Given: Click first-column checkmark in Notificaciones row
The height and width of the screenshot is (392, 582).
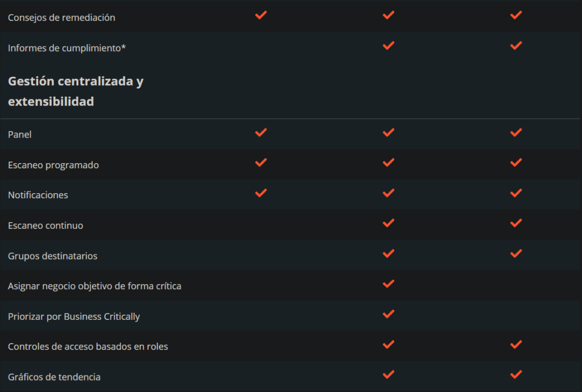Looking at the screenshot, I should pyautogui.click(x=261, y=193).
